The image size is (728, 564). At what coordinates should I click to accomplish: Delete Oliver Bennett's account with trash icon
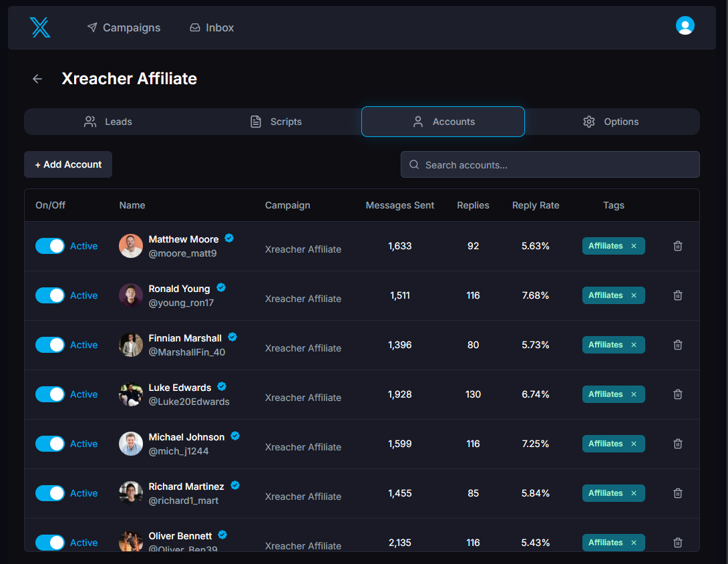[x=677, y=543]
